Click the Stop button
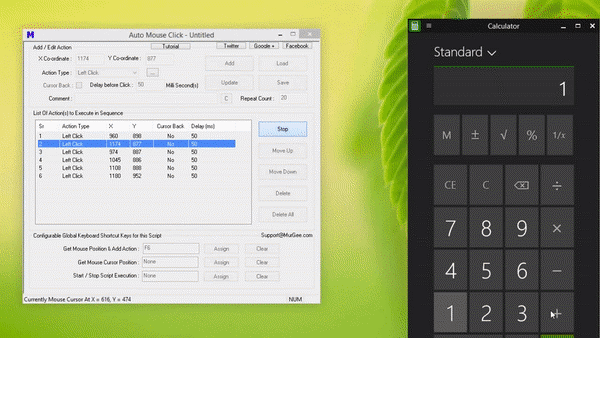The width and height of the screenshot is (600, 407). pyautogui.click(x=282, y=129)
